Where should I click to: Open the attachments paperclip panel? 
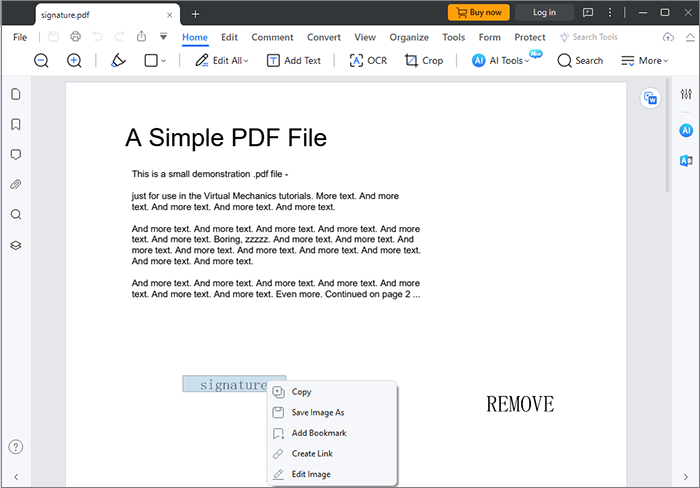[16, 185]
